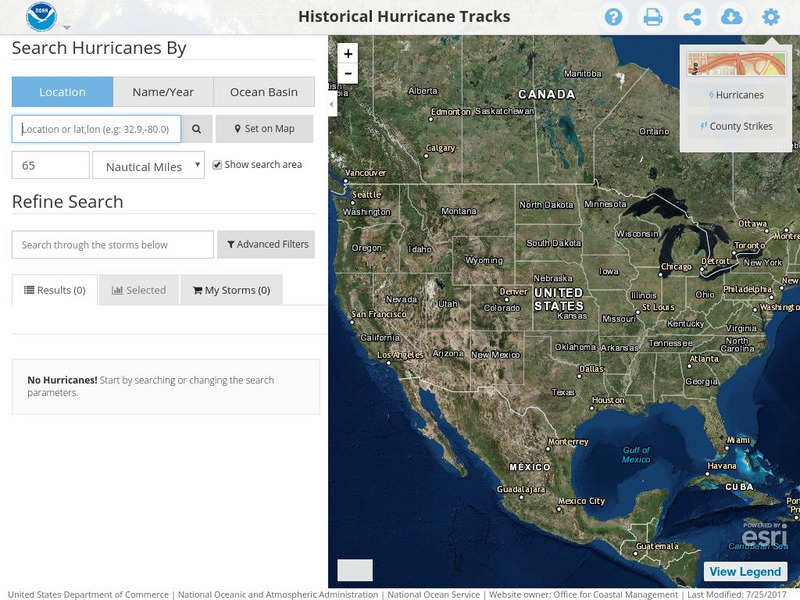800x600 pixels.
Task: Click the Set on Map button
Action: pos(266,128)
